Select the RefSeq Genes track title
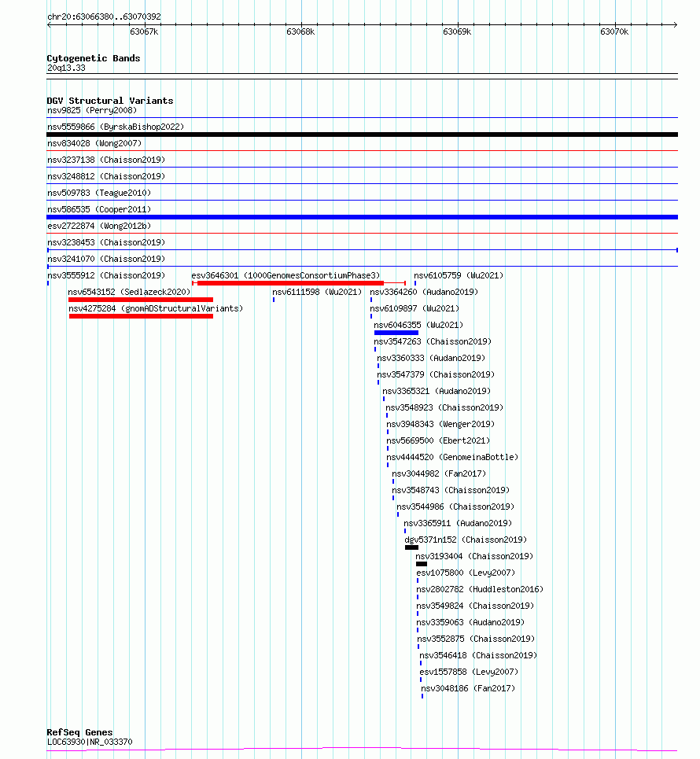 pos(79,732)
